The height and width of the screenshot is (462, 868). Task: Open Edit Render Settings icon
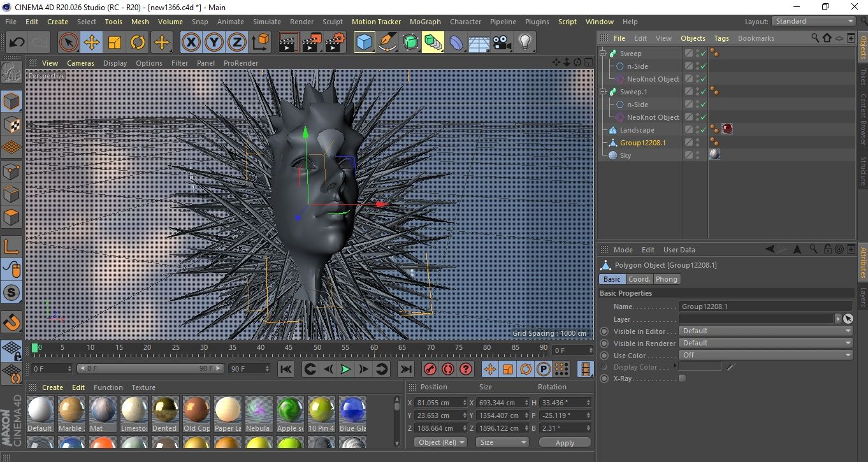click(335, 43)
